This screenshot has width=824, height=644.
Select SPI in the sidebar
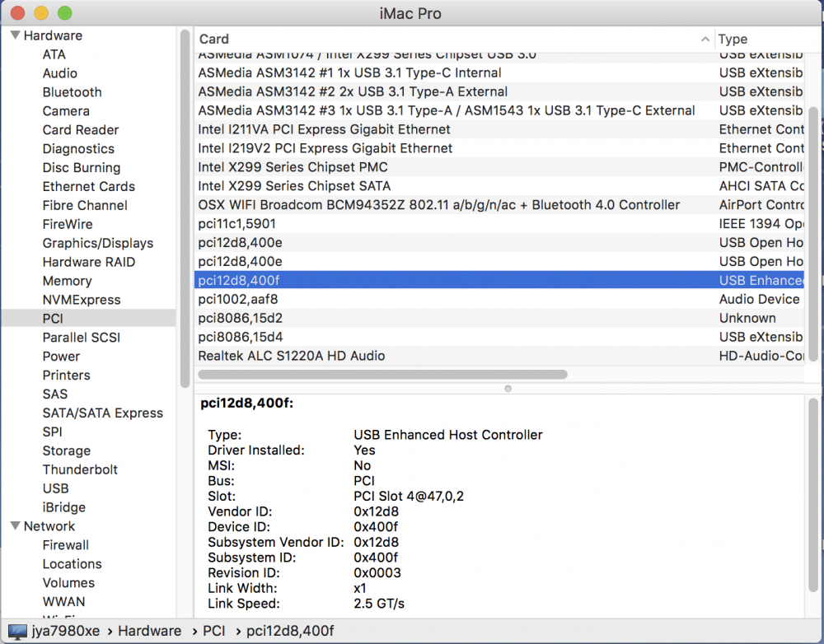pyautogui.click(x=53, y=432)
